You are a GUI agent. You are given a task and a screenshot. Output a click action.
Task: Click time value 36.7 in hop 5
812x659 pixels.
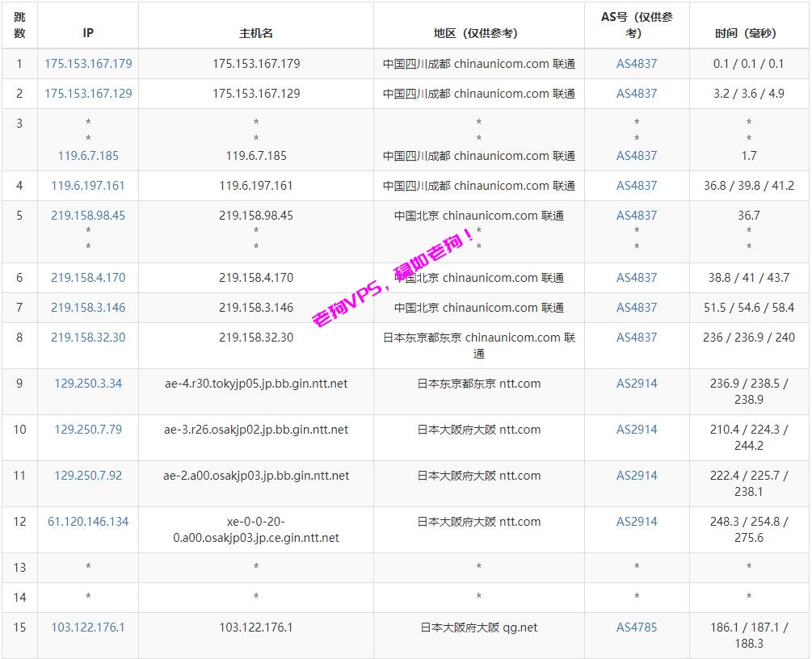point(748,216)
